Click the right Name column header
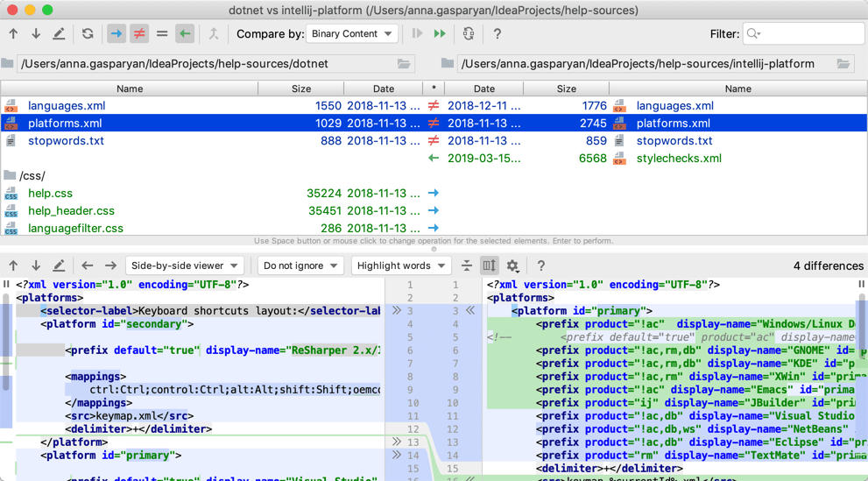868x481 pixels. pyautogui.click(x=737, y=88)
